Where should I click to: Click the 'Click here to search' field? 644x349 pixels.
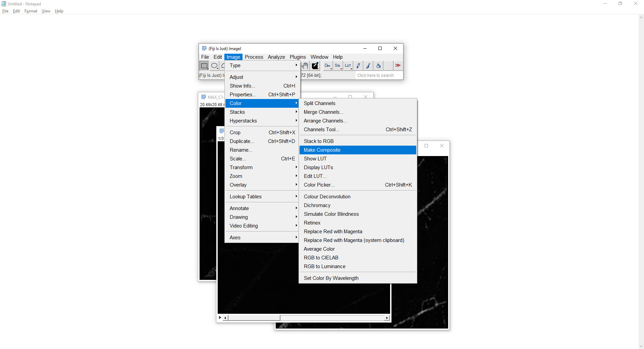(379, 76)
